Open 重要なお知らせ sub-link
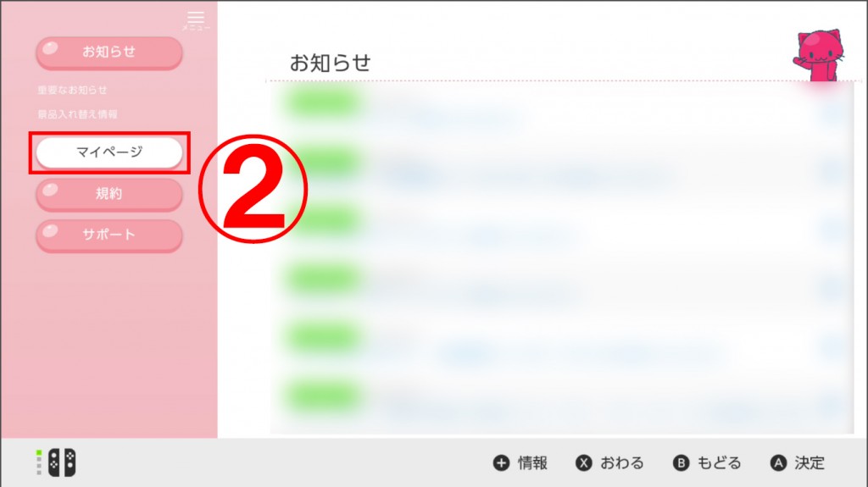The width and height of the screenshot is (868, 487). tap(73, 90)
